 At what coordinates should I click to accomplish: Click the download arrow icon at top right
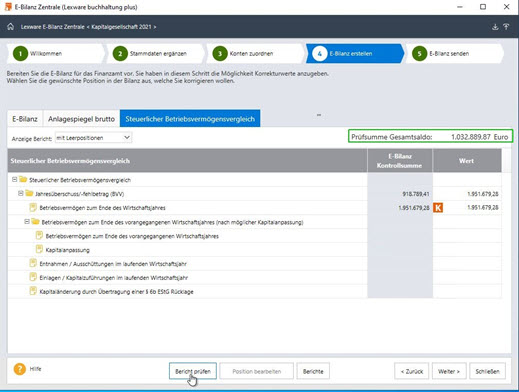(x=495, y=27)
